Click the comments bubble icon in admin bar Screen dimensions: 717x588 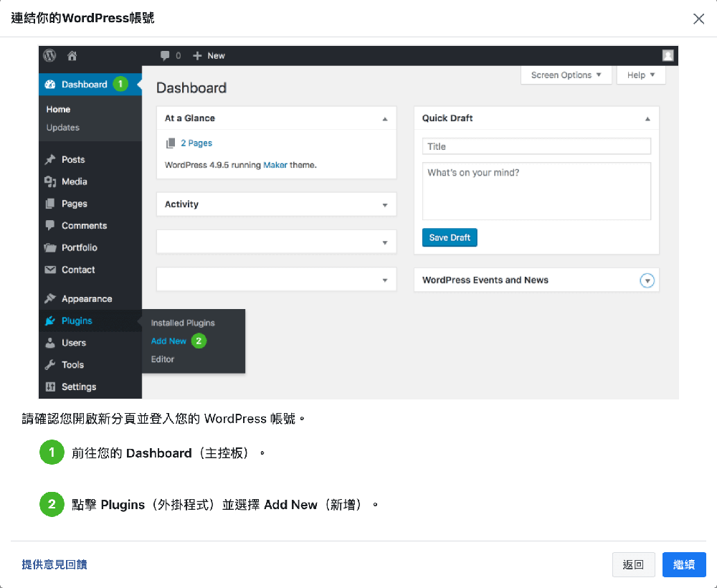coord(165,56)
